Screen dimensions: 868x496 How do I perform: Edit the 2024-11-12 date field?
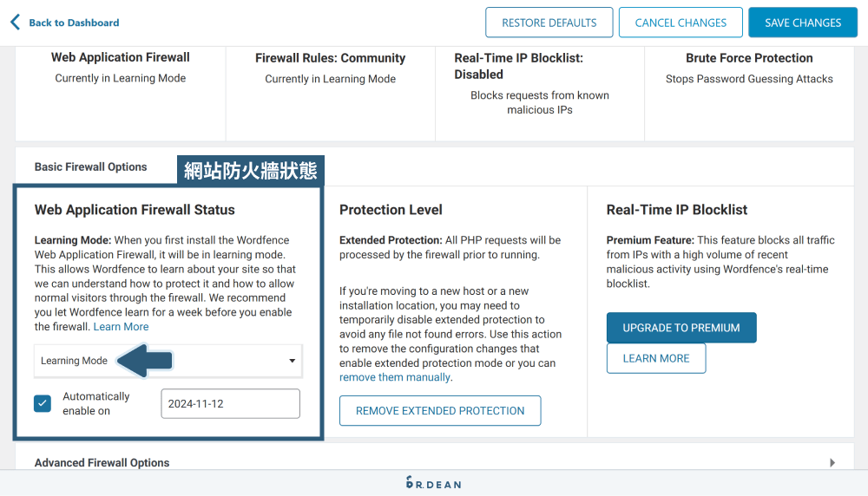tap(230, 404)
